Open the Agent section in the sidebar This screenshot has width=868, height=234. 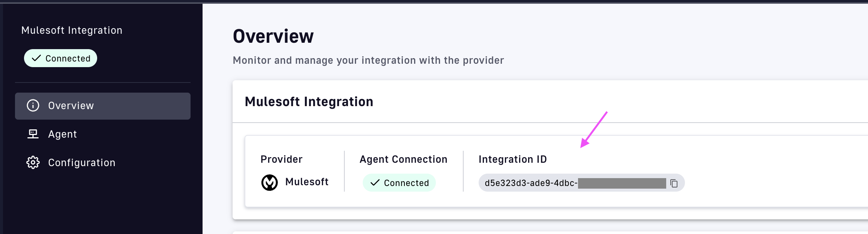pos(62,134)
